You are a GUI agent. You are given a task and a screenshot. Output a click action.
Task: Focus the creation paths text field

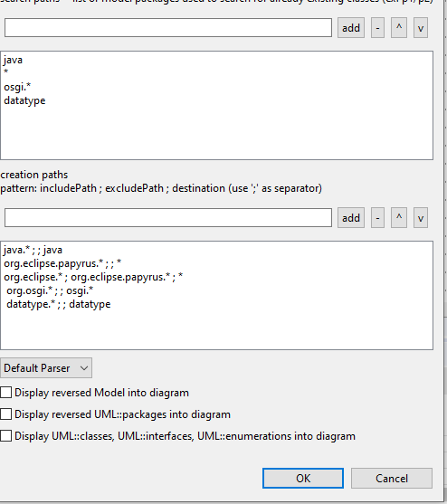pos(168,217)
